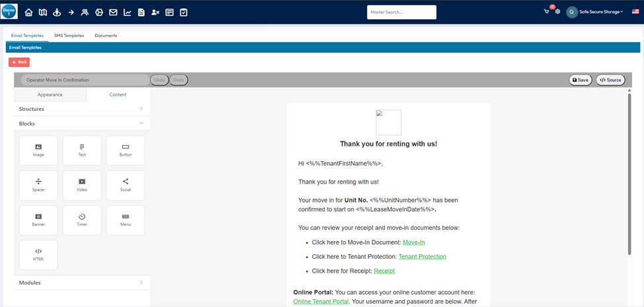Open the line chart reports icon

pos(127,13)
